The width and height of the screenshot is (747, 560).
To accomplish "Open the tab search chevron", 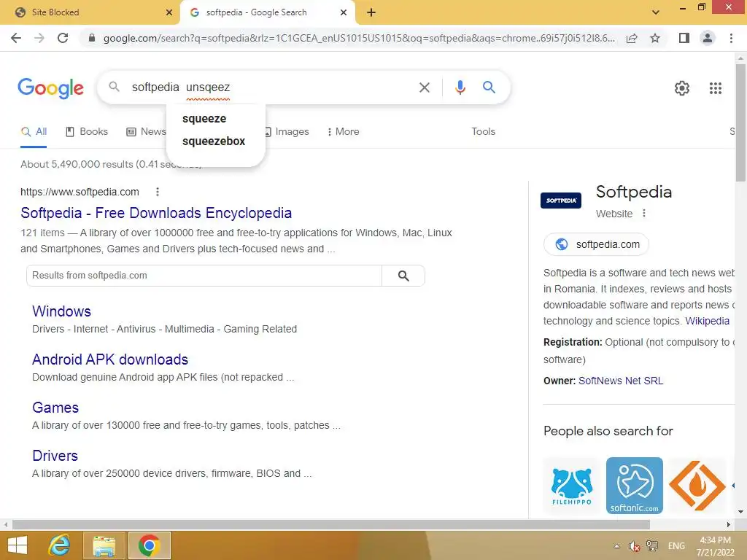I will coord(656,12).
